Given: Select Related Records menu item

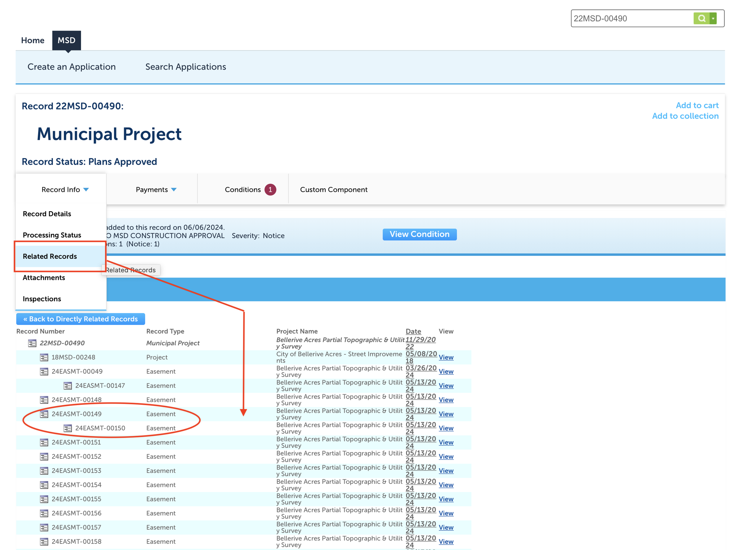Looking at the screenshot, I should tap(50, 256).
